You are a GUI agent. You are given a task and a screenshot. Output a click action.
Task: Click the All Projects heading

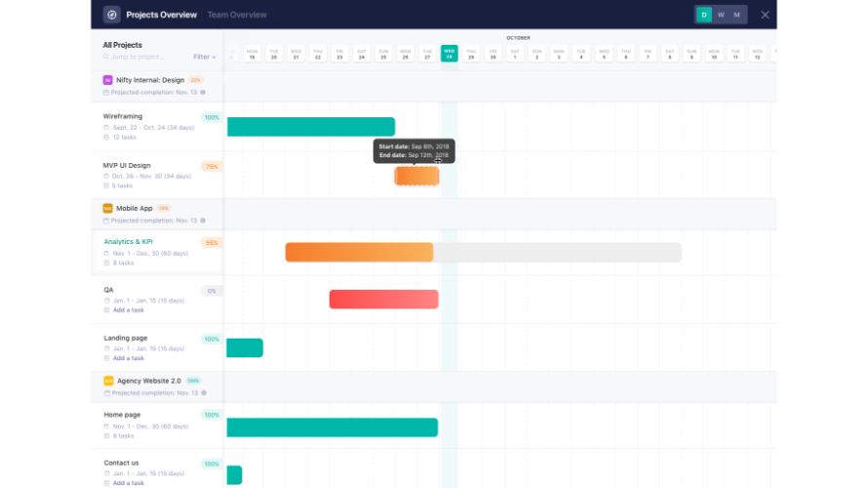click(x=122, y=45)
